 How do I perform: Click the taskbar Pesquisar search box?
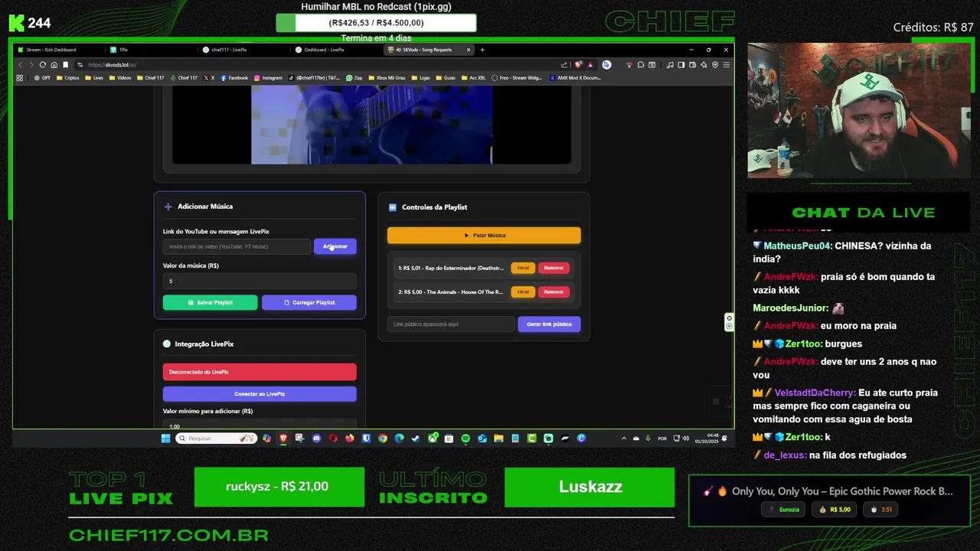coord(216,439)
